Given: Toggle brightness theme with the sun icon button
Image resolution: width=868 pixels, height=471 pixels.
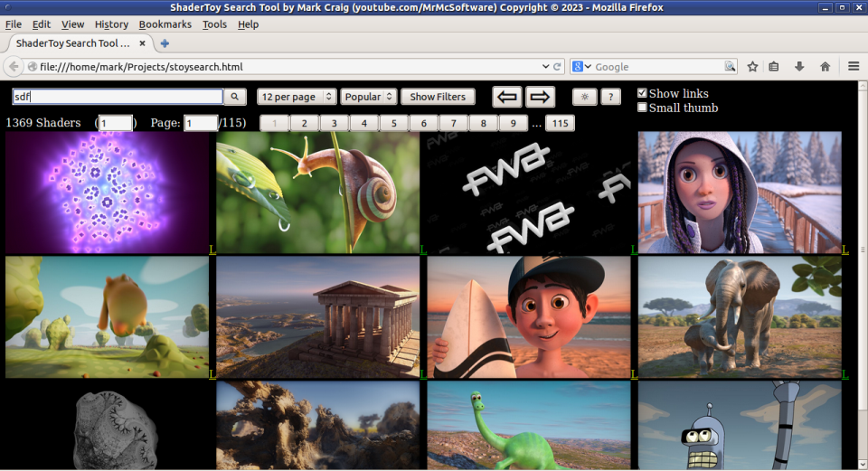Looking at the screenshot, I should 585,97.
